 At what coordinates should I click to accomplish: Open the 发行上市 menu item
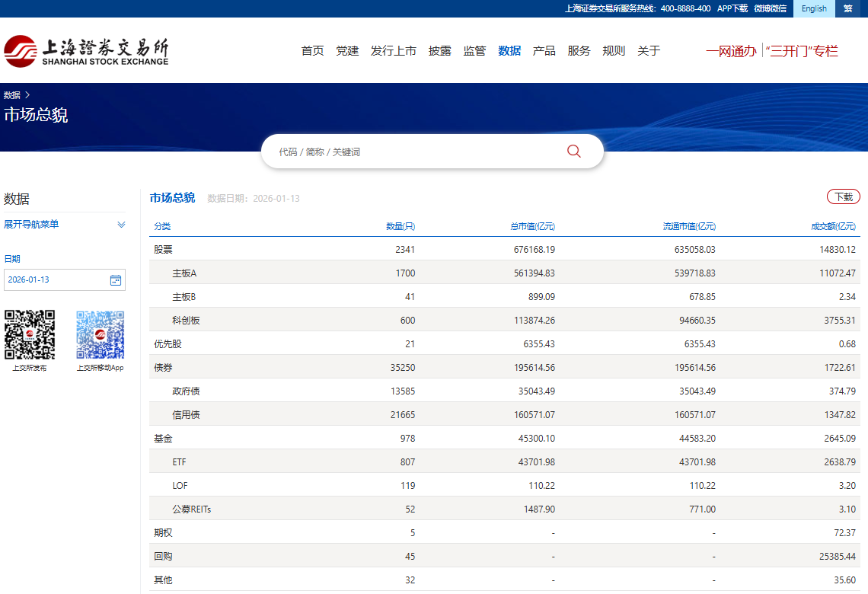pos(394,51)
